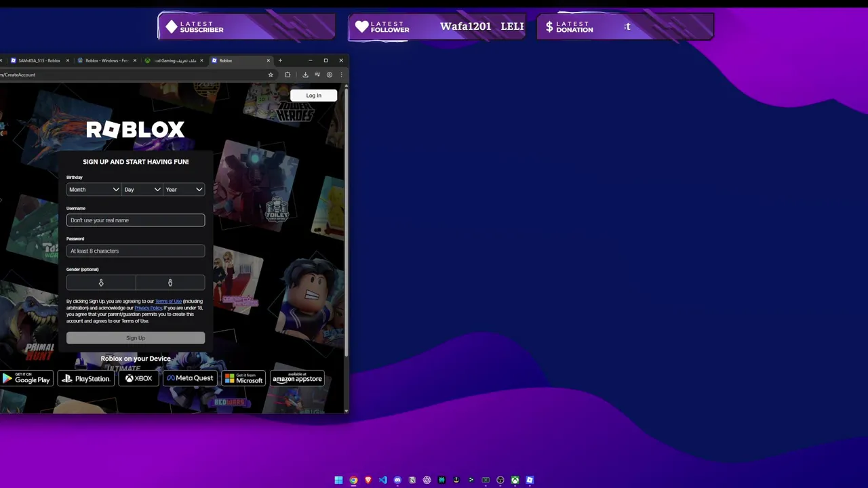Switch to the Xbox Gaming profile tab

coord(173,60)
